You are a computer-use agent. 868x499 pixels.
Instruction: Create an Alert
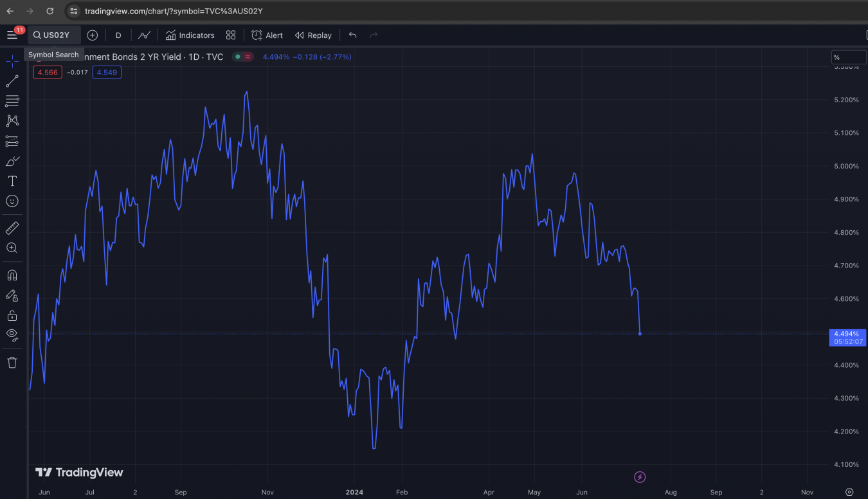pyautogui.click(x=267, y=35)
